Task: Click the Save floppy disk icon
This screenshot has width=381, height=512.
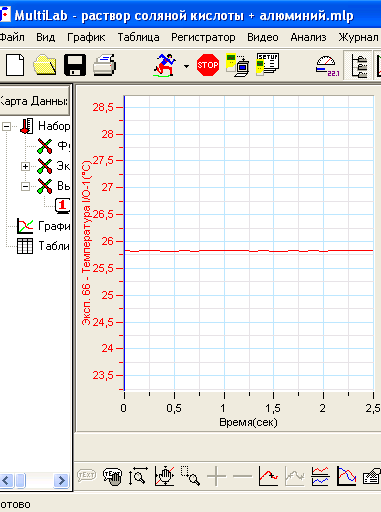Action: tap(75, 65)
